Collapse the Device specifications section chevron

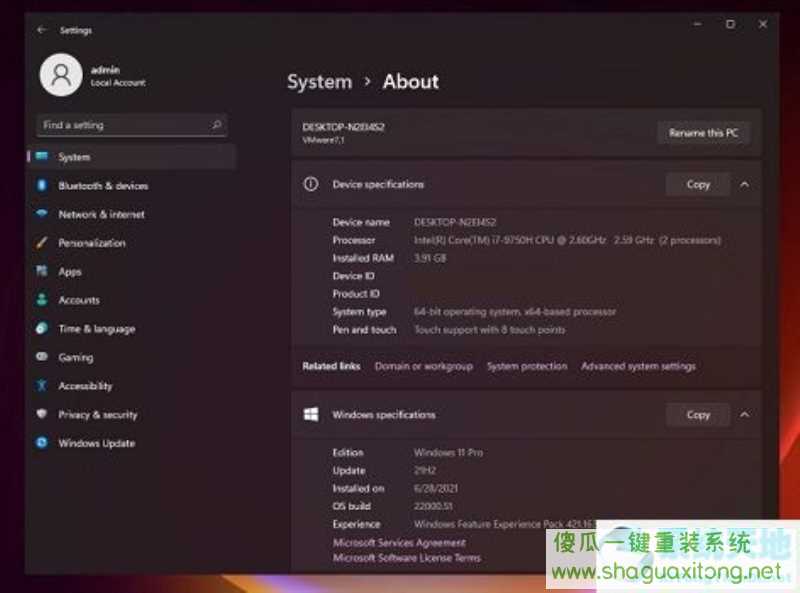pos(744,184)
